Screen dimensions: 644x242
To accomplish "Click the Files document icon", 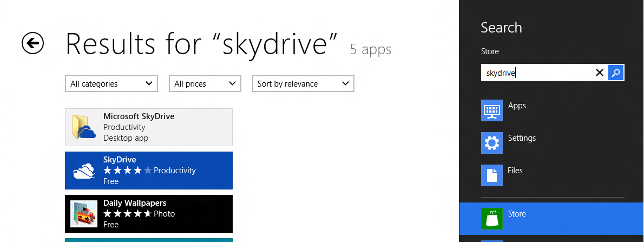I will [491, 175].
